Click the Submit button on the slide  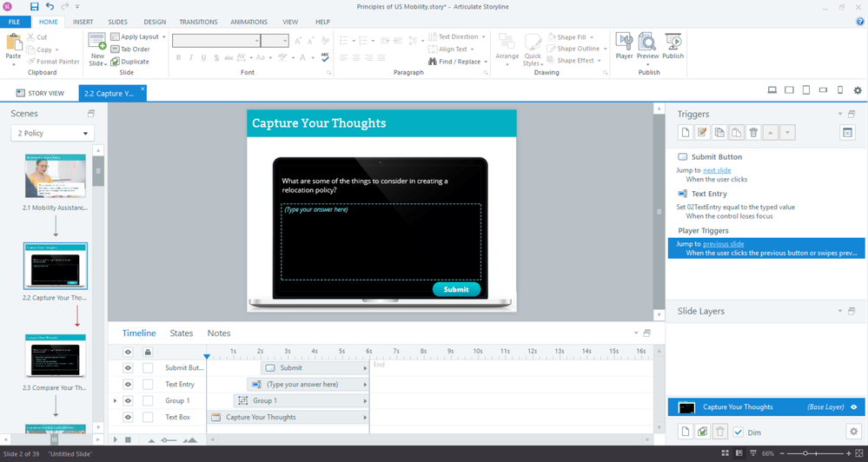click(x=455, y=289)
